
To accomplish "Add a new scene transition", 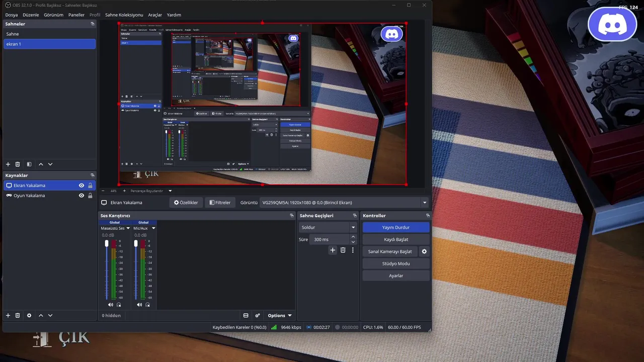I will coord(333,250).
